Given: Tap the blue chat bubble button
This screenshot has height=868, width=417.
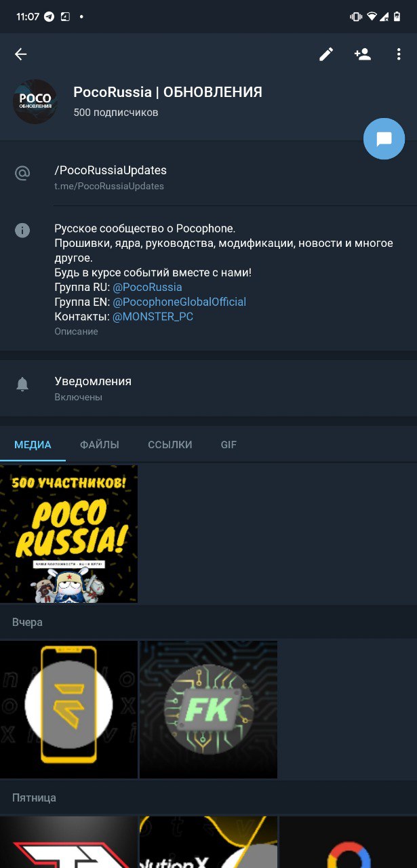Looking at the screenshot, I should pyautogui.click(x=384, y=139).
